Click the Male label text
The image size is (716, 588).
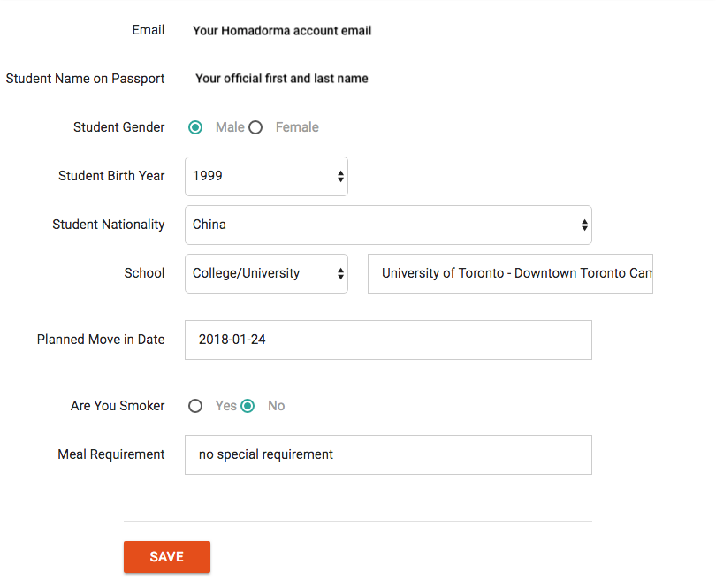pos(230,127)
